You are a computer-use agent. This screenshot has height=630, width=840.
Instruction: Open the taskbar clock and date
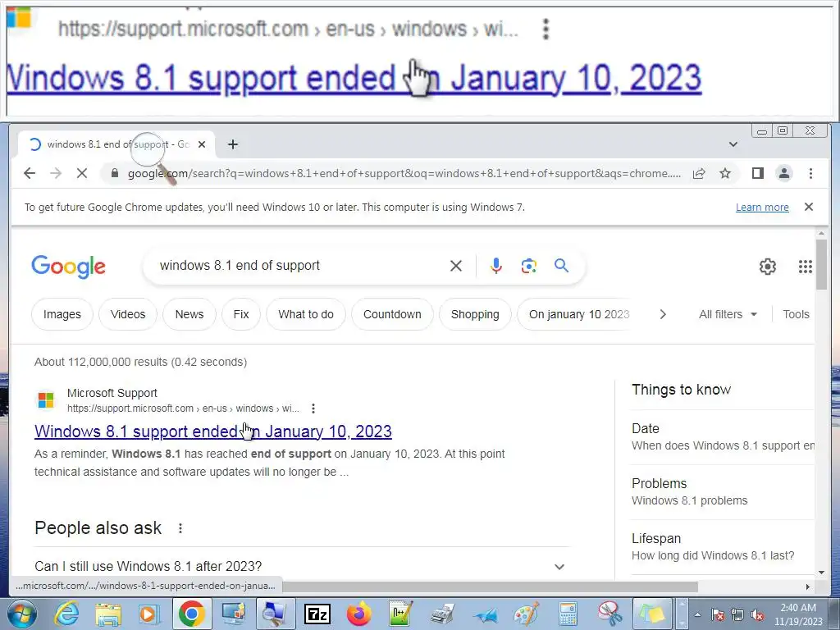click(x=797, y=614)
